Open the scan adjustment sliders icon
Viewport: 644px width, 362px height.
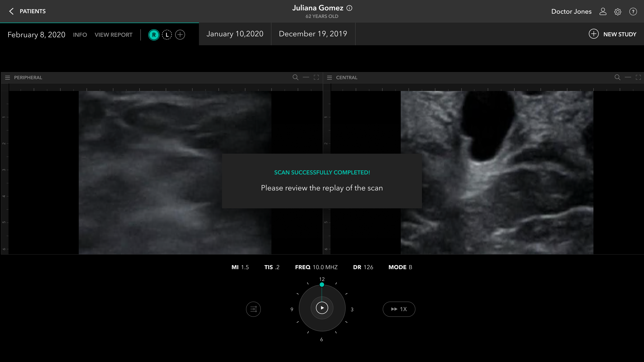pyautogui.click(x=253, y=309)
